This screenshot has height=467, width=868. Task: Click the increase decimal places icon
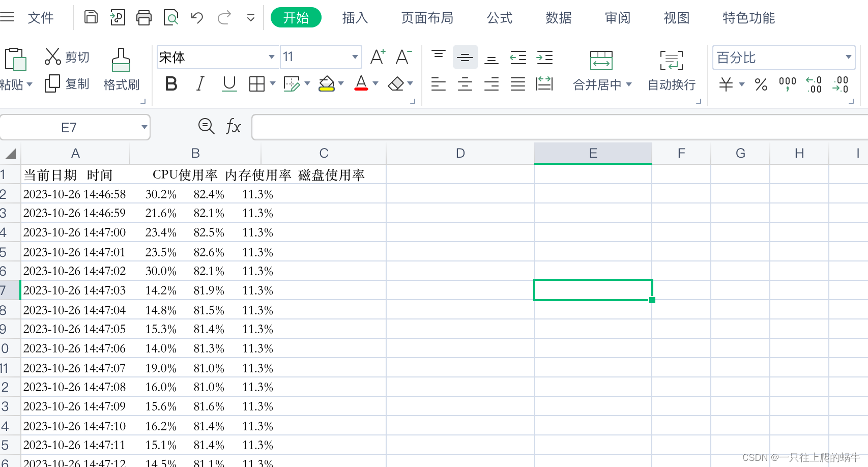pyautogui.click(x=814, y=84)
